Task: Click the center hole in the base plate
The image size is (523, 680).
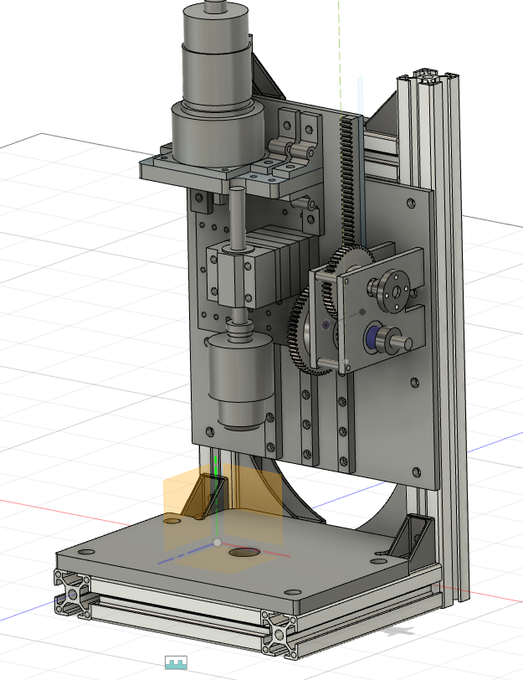Action: 244,552
